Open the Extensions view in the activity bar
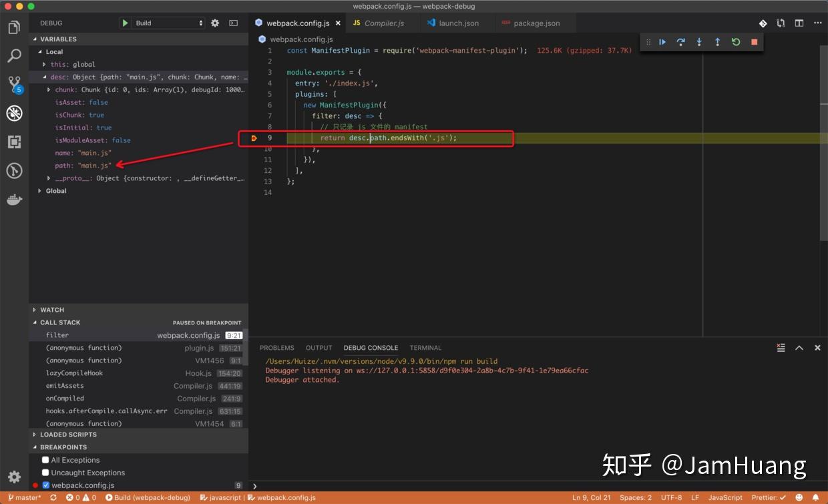The height and width of the screenshot is (504, 828). [15, 142]
